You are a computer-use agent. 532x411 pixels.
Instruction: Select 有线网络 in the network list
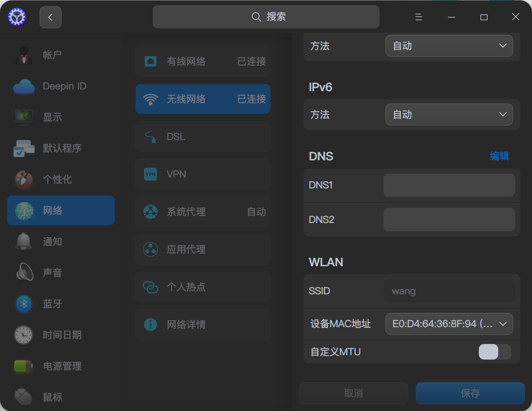203,61
